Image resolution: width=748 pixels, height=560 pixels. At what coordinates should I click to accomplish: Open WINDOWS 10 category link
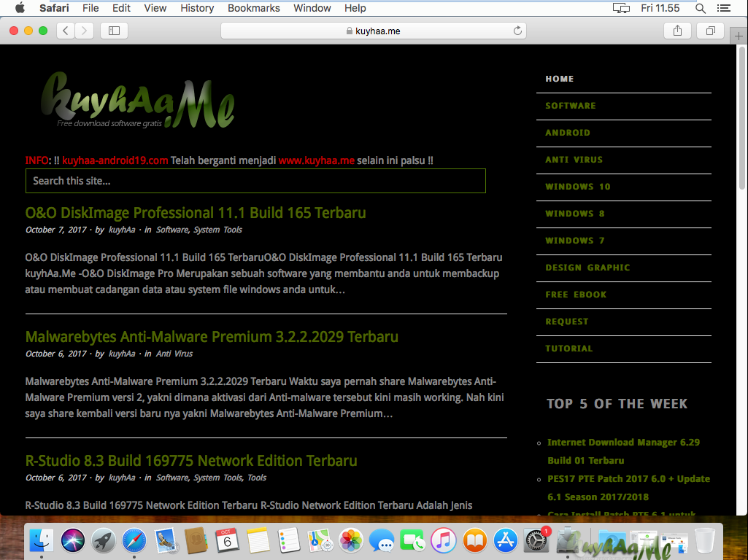pyautogui.click(x=578, y=187)
